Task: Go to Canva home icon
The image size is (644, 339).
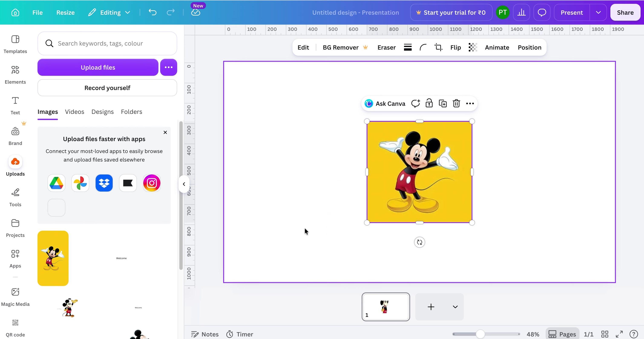Action: (x=15, y=13)
